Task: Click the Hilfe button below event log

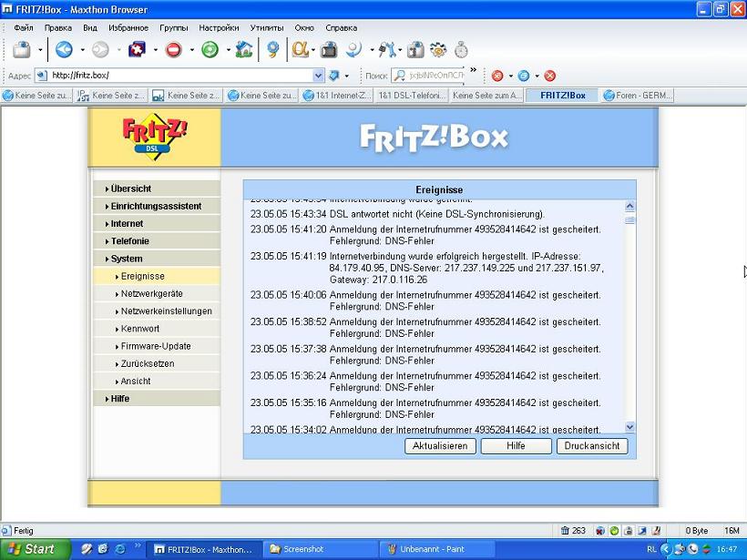Action: [516, 445]
